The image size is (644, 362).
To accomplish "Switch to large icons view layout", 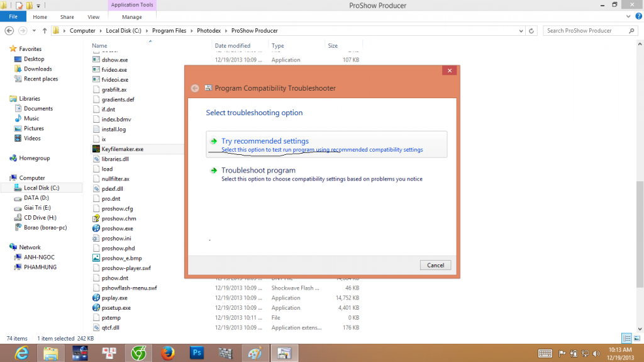I will pos(637,338).
